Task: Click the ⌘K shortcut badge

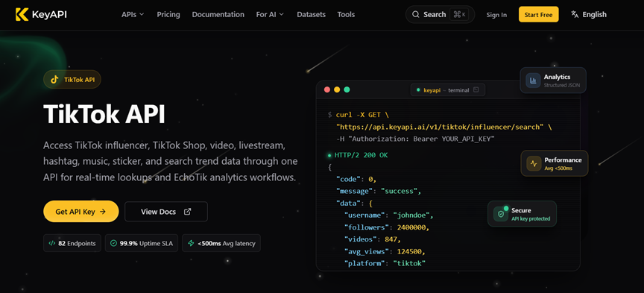Action: point(460,14)
